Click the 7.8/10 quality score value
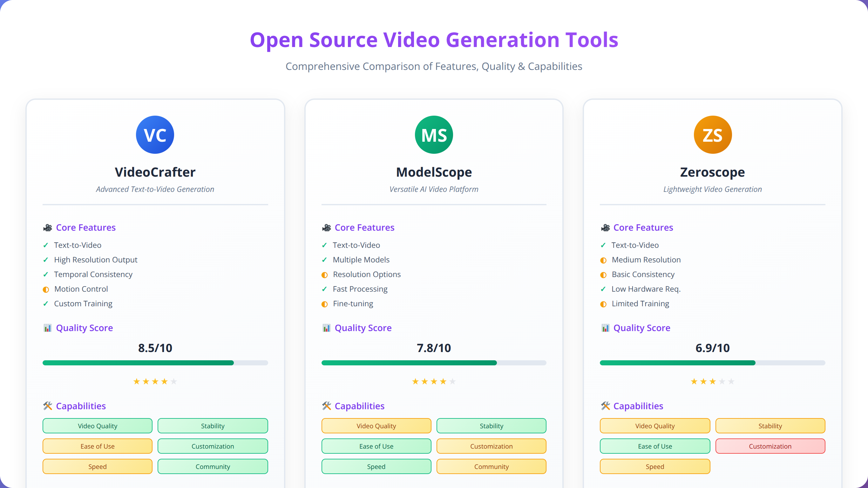Image resolution: width=868 pixels, height=488 pixels. [x=434, y=348]
